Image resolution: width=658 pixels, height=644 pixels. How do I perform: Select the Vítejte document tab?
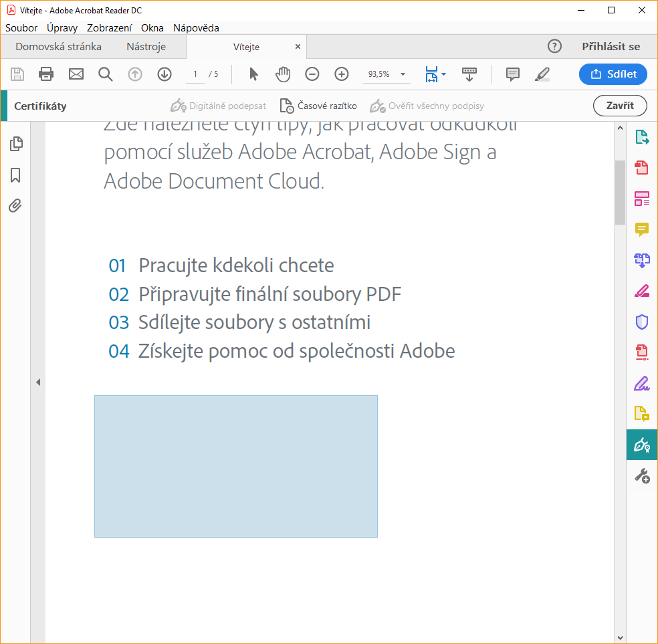pos(246,47)
